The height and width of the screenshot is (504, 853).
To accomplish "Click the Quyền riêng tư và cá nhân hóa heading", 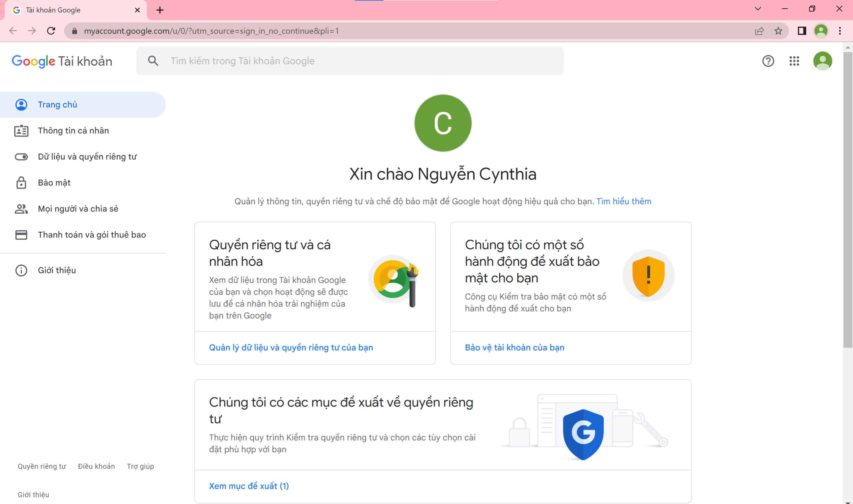I will point(270,253).
